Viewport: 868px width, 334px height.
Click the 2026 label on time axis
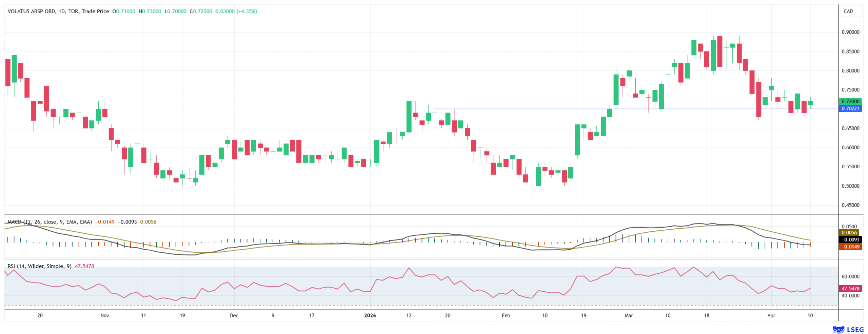tap(370, 315)
